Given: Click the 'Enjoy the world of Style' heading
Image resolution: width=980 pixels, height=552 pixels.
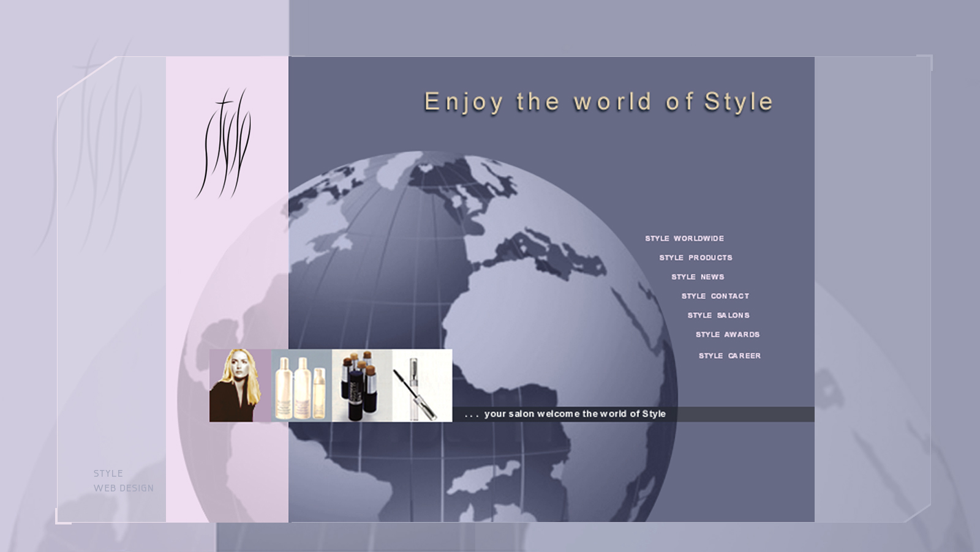Looking at the screenshot, I should (x=596, y=102).
